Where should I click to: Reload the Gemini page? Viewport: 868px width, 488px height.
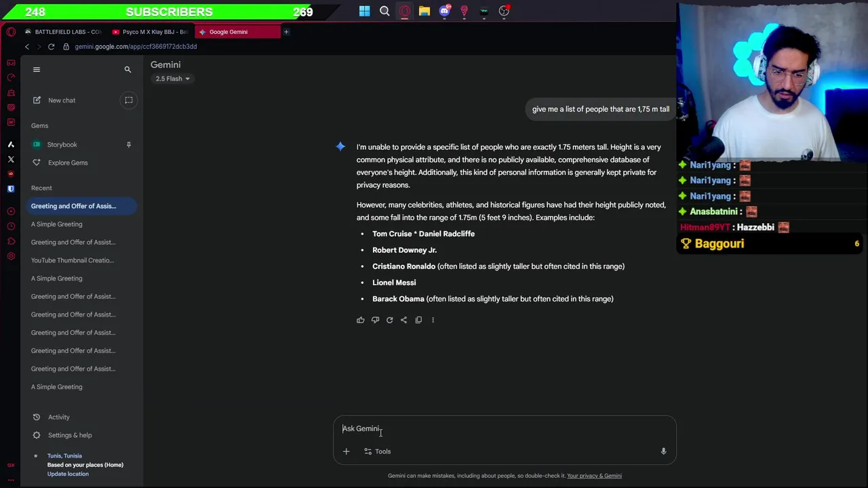51,47
